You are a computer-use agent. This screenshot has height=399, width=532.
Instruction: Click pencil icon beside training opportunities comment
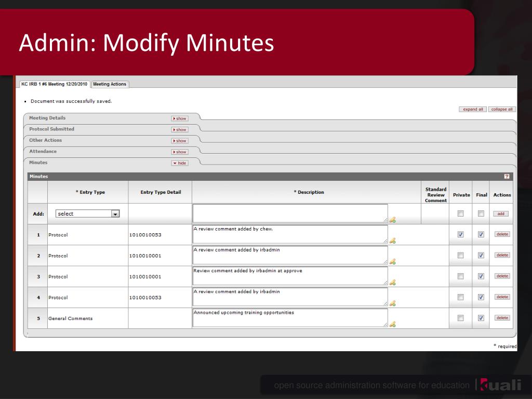pos(393,324)
